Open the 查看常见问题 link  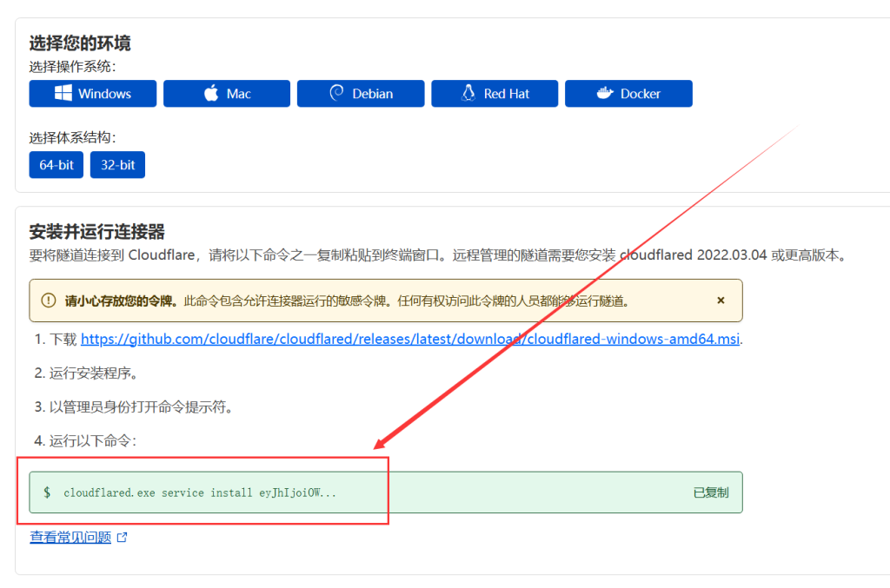coord(70,538)
